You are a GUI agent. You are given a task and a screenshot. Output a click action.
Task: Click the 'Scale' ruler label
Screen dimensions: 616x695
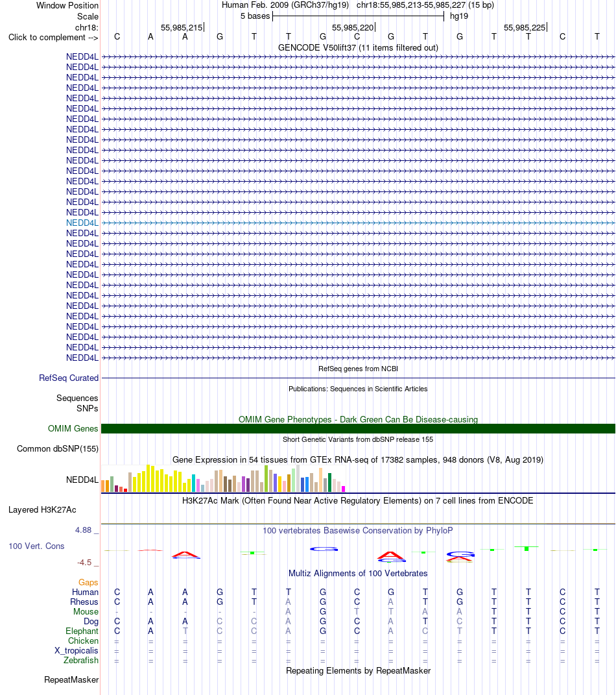tap(88, 16)
